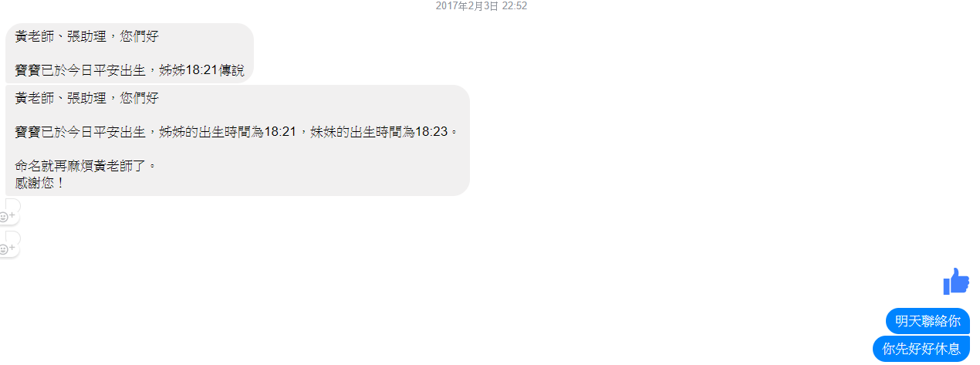Click the plus sign on the lower reaction button
980x365 pixels.
[x=12, y=248]
